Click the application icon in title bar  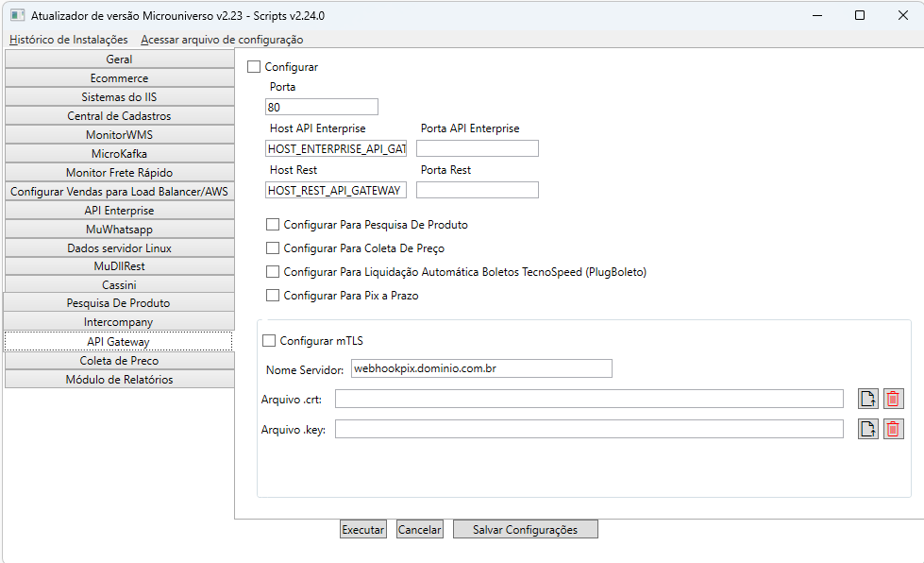pos(18,15)
